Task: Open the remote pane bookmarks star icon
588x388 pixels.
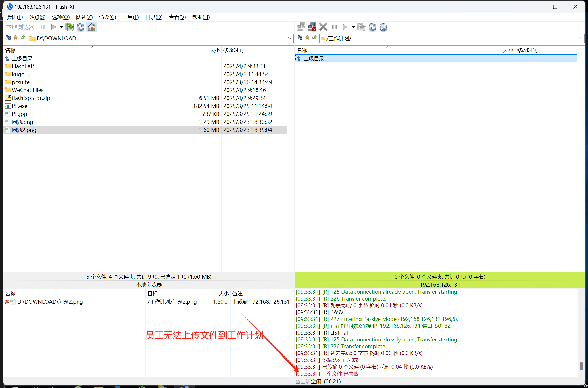Action: [307, 38]
